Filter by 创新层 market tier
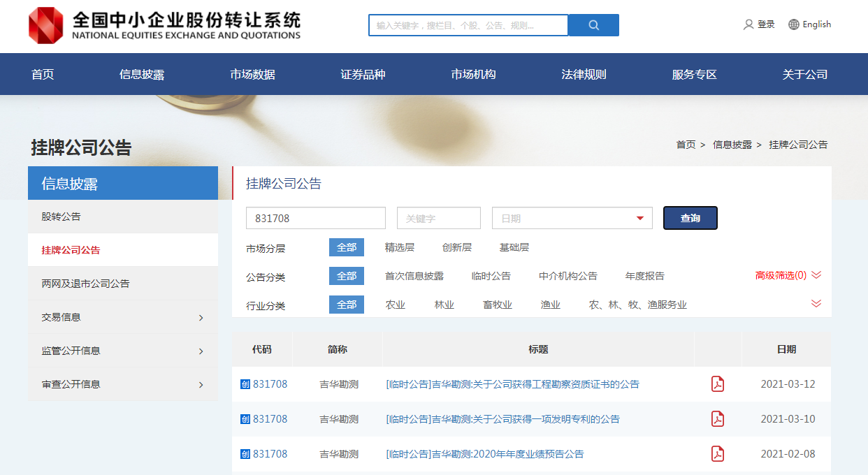 click(x=457, y=247)
